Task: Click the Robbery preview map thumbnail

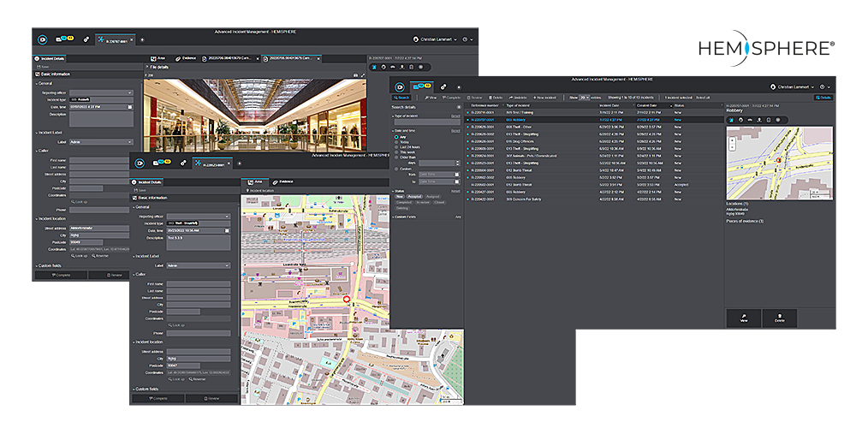Action: tap(780, 163)
